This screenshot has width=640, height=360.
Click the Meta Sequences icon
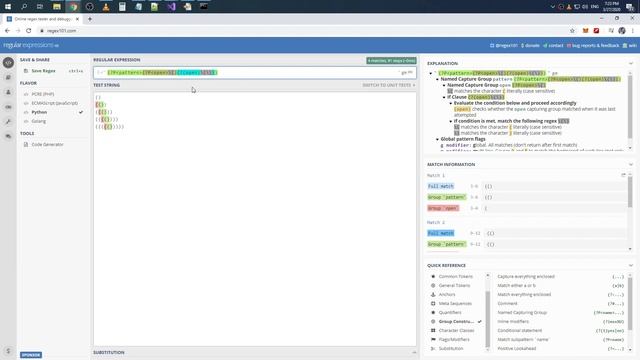[433, 303]
